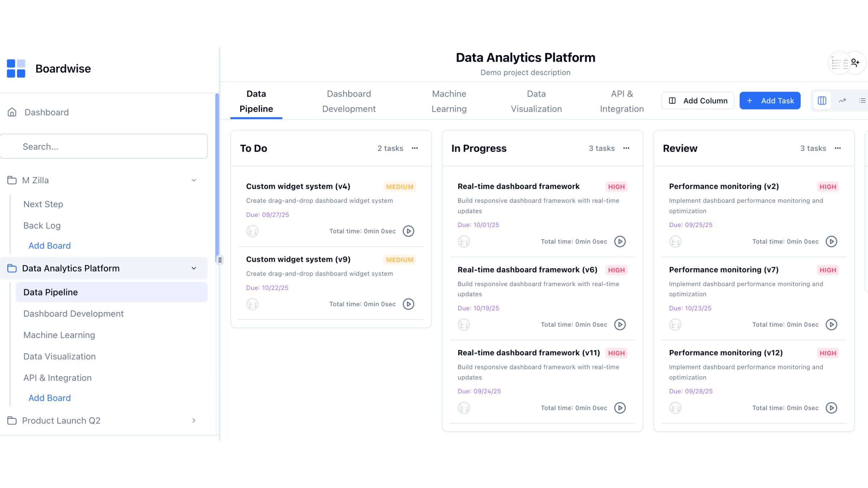This screenshot has width=868, height=488.
Task: Open the Review column options menu
Action: 838,148
